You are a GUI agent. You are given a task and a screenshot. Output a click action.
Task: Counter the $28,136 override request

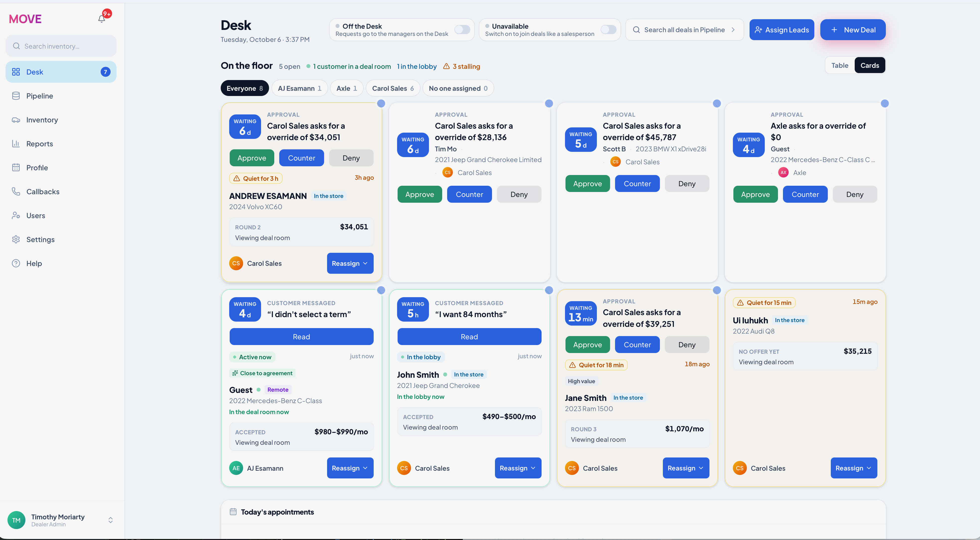click(469, 194)
